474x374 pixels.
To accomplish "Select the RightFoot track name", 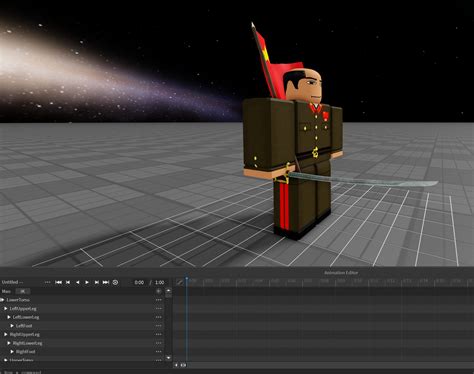I will [x=26, y=351].
